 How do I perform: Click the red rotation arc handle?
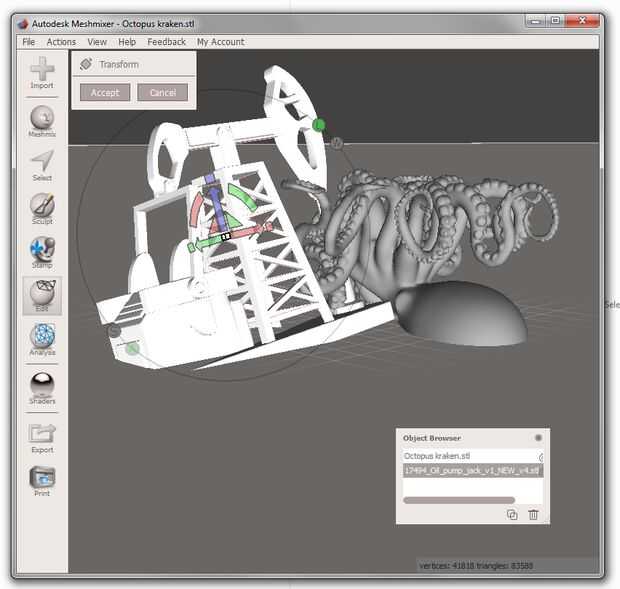click(x=196, y=210)
